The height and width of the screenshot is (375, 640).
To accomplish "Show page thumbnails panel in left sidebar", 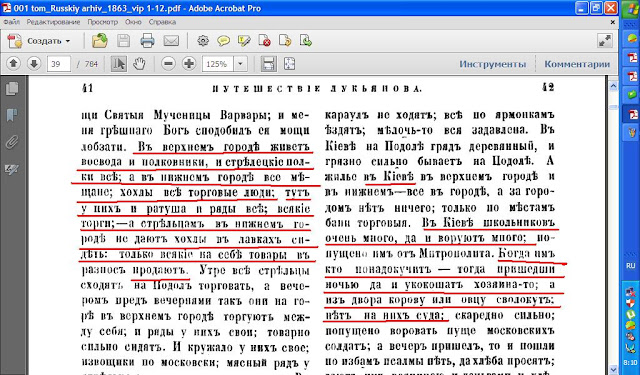I will pyautogui.click(x=12, y=89).
